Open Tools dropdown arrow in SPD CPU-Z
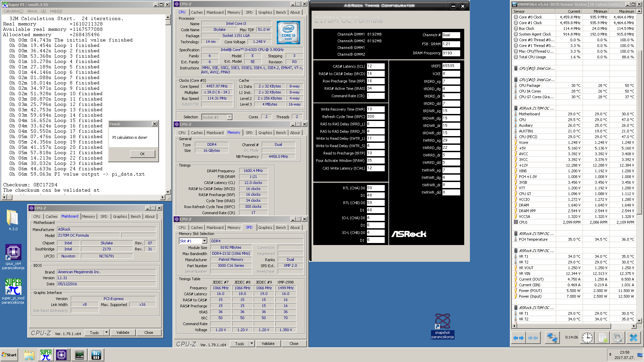 tap(252, 344)
